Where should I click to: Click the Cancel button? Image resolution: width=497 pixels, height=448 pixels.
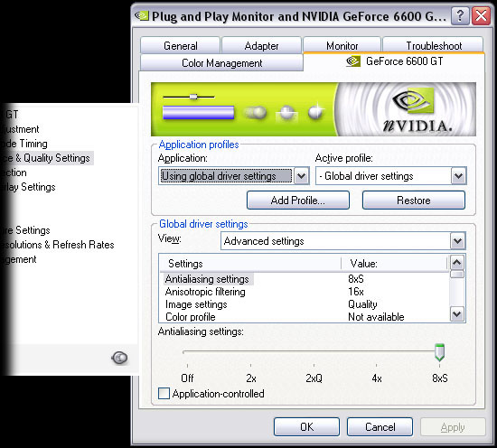click(x=380, y=426)
